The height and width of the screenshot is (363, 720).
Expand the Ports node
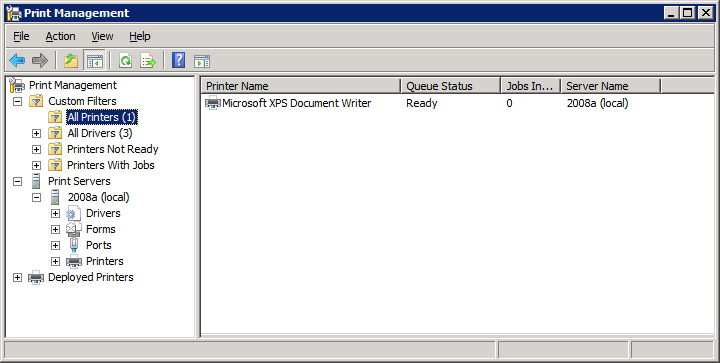pyautogui.click(x=56, y=246)
